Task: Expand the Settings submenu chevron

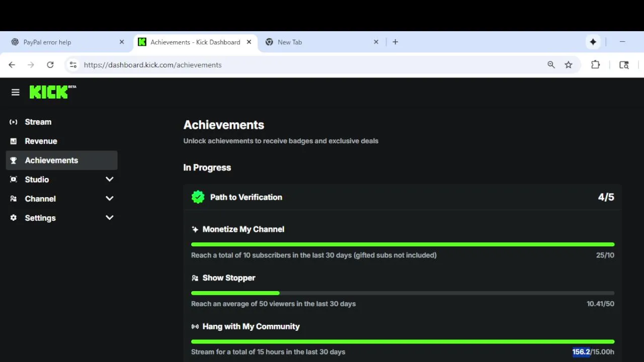Action: pyautogui.click(x=110, y=218)
